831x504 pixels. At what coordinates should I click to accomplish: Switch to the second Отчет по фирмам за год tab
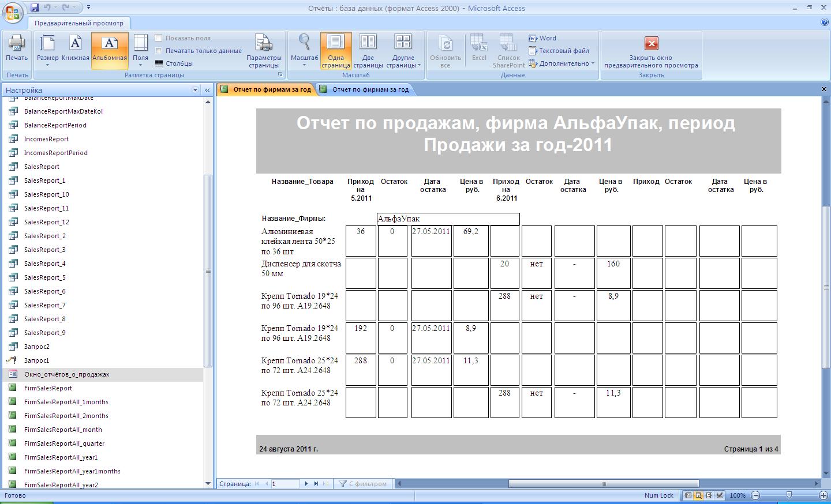[x=370, y=89]
